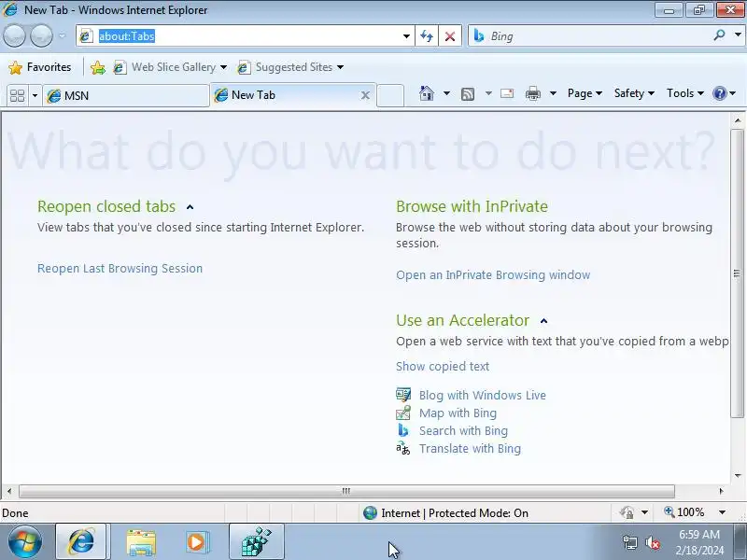
Task: Expand the Home button dropdown arrow
Action: point(446,93)
